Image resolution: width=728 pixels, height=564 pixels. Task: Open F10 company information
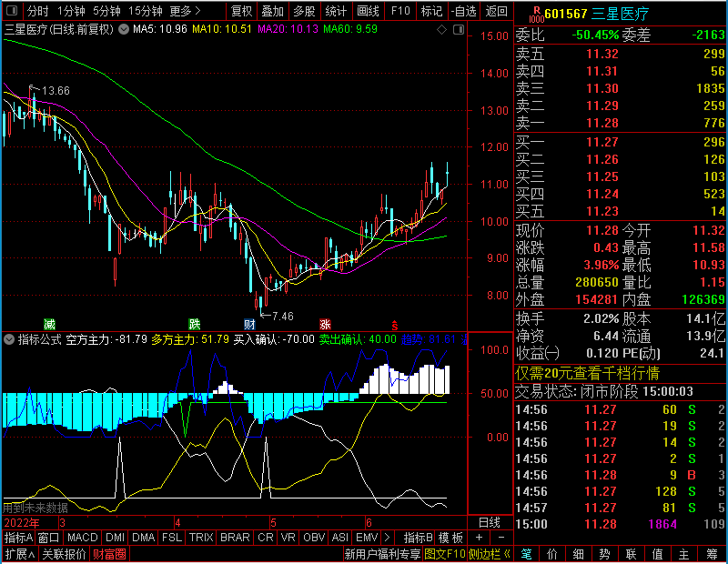[x=400, y=11]
